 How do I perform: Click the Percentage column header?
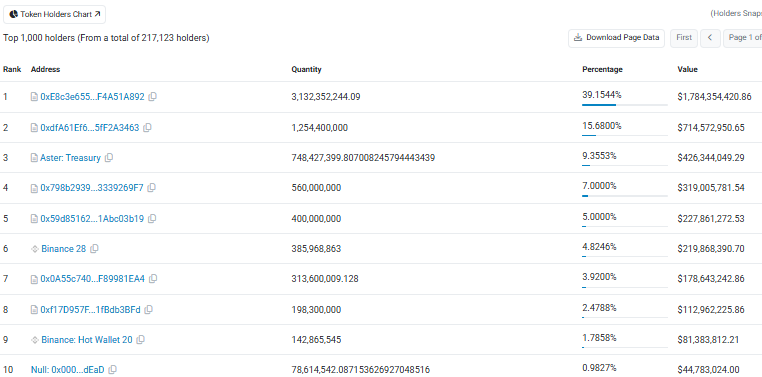click(602, 69)
